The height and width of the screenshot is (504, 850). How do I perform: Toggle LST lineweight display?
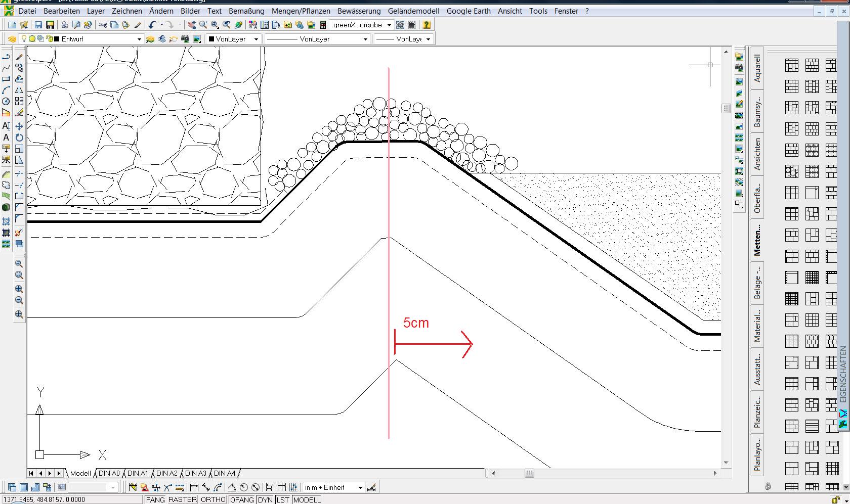283,500
